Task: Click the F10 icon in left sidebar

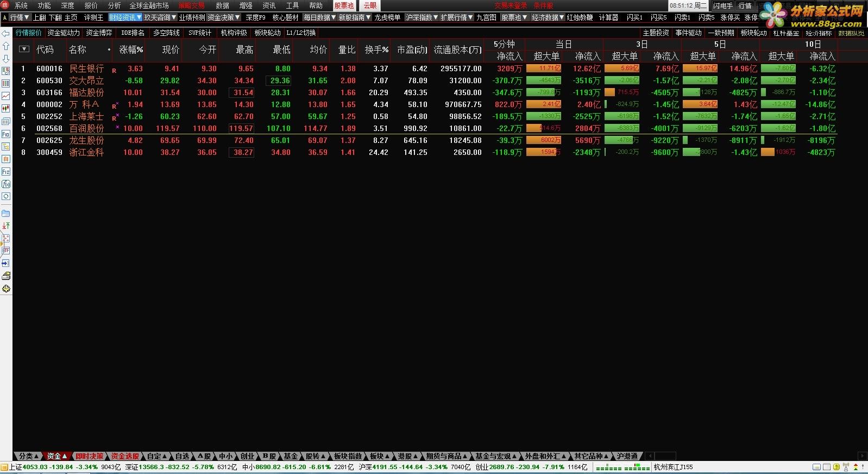Action: click(6, 134)
